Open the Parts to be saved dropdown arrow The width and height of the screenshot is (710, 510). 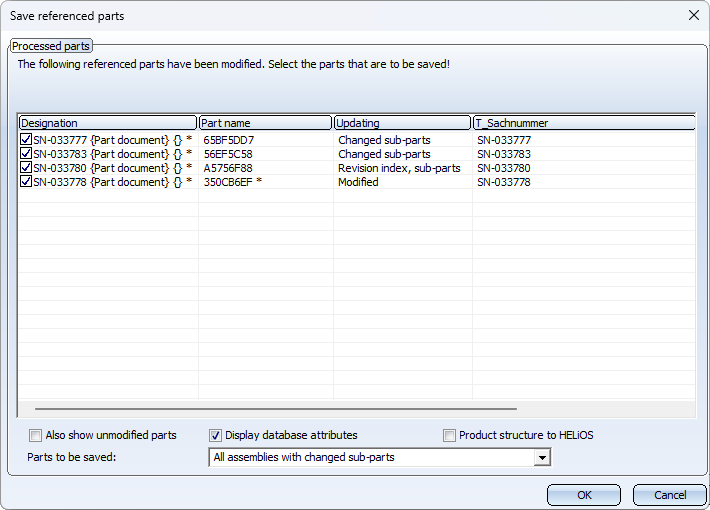coord(542,457)
